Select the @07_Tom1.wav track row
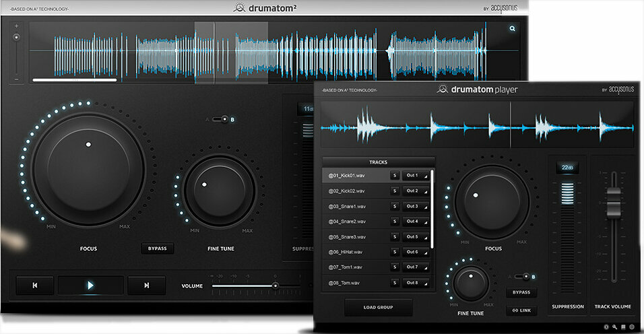This screenshot has width=644, height=334. (x=376, y=267)
